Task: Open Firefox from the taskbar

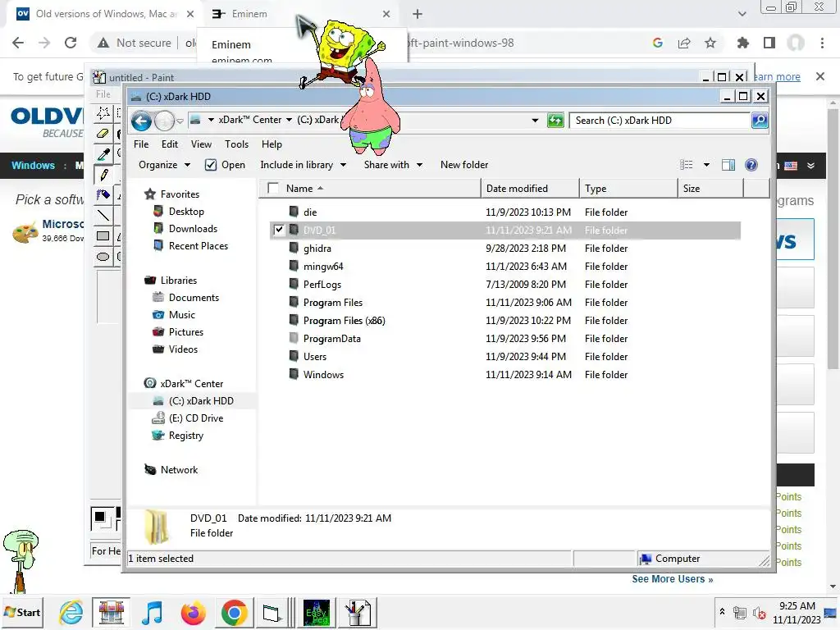Action: [x=194, y=612]
